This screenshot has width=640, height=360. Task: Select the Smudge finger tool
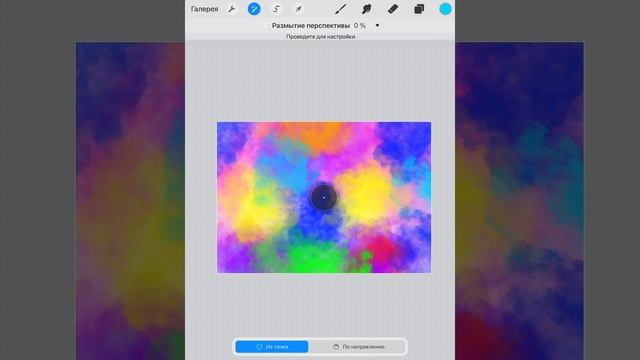pyautogui.click(x=367, y=9)
